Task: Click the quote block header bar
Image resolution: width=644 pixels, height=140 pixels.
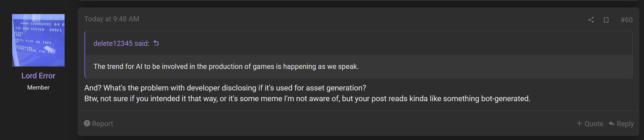Action: coord(359,43)
